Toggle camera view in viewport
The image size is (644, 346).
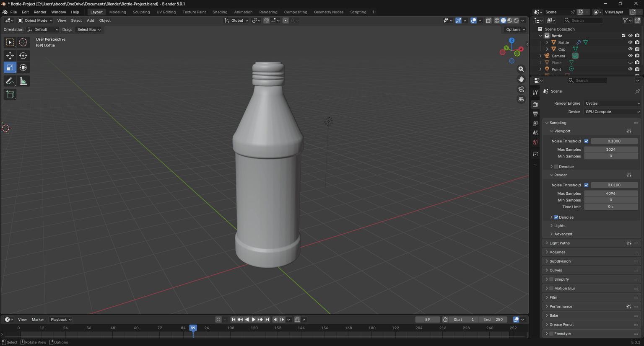point(521,89)
